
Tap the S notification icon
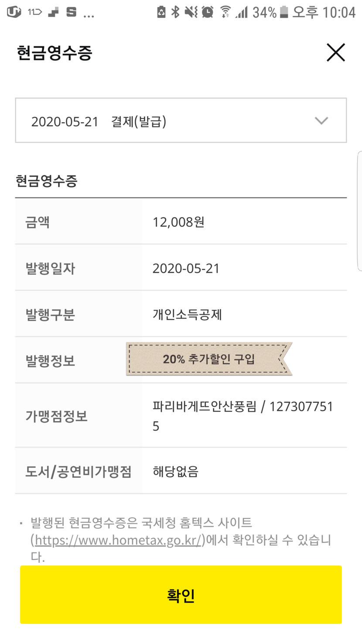(71, 12)
